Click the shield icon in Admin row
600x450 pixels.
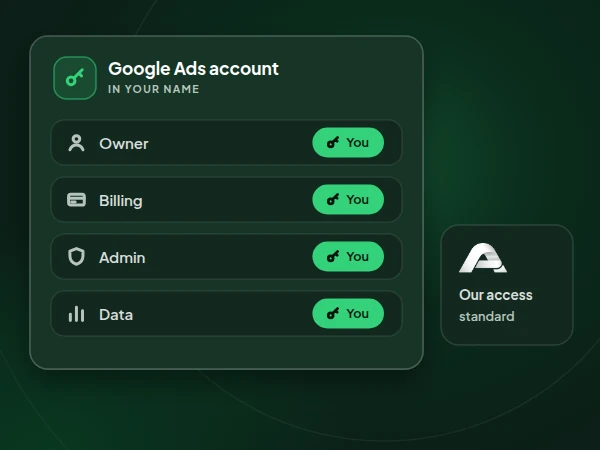point(77,256)
